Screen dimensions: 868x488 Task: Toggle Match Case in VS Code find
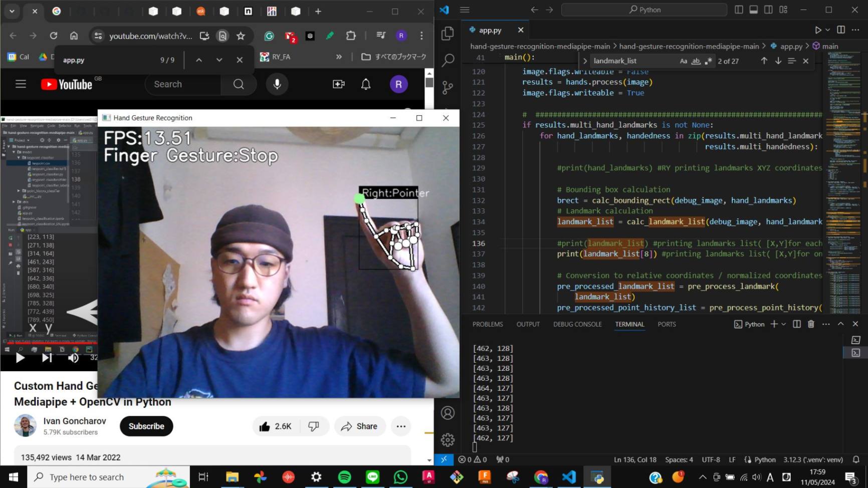pos(684,61)
